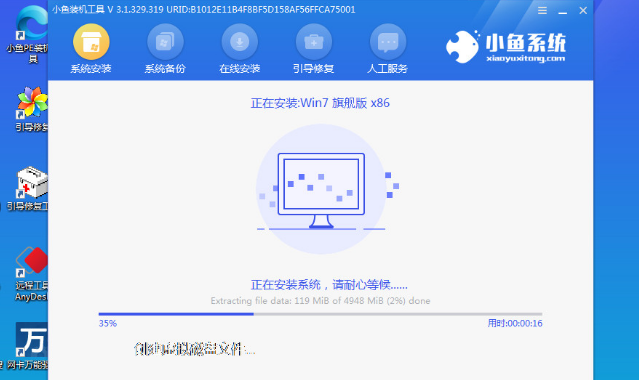Select the 系统安装 (System Install) icon
Screen dimensions: 639x380
[x=91, y=42]
